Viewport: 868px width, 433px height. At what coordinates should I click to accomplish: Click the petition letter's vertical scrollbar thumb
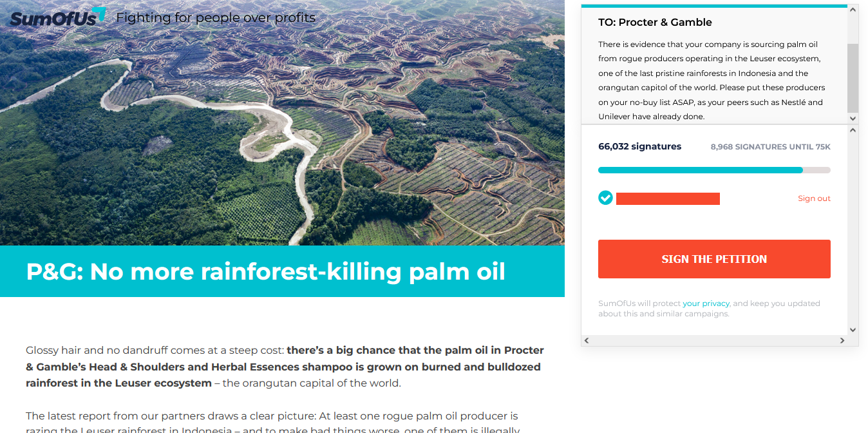(x=853, y=77)
